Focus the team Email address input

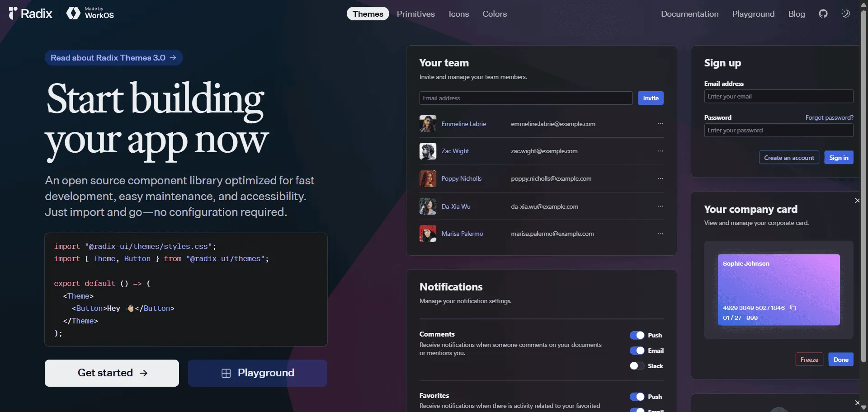coord(525,98)
